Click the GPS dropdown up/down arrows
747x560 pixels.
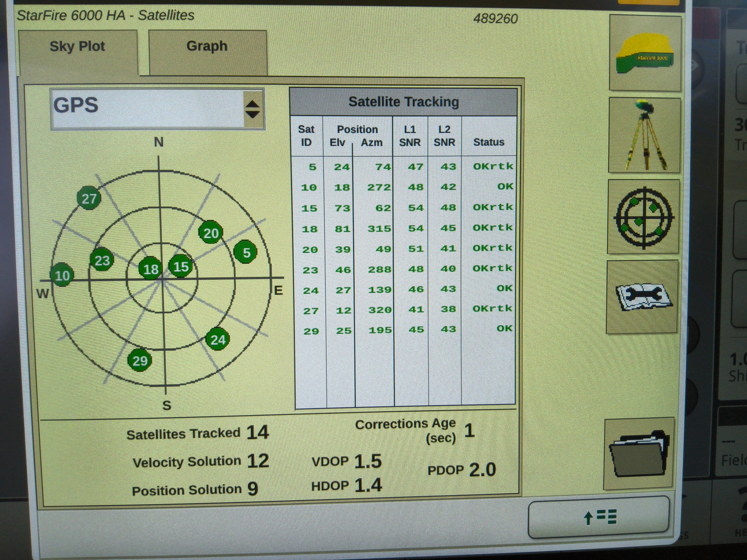(252, 108)
